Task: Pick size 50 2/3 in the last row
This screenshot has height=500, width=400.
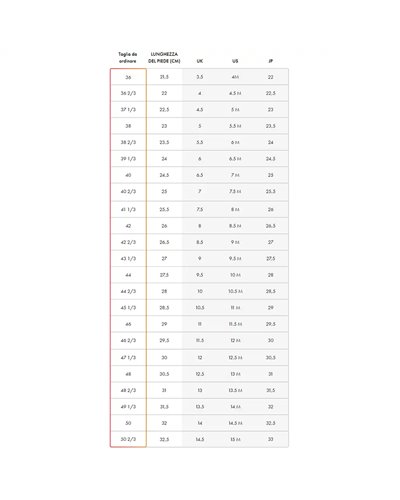Action: click(x=128, y=439)
